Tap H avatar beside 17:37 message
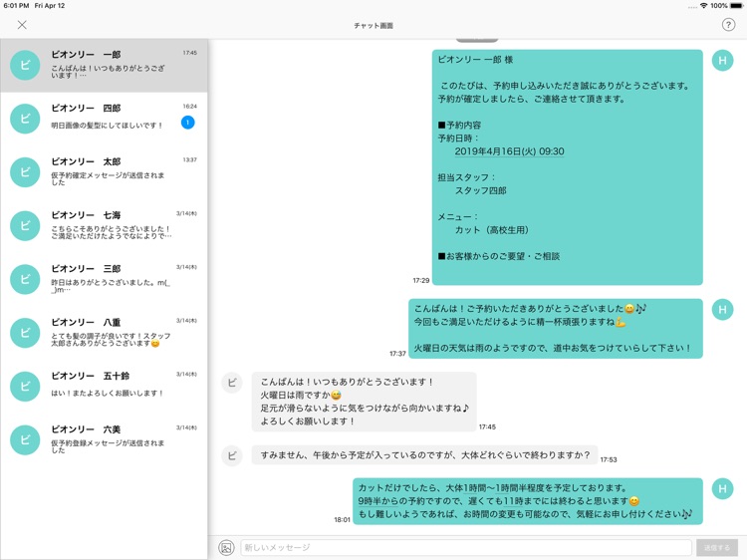 pyautogui.click(x=722, y=310)
